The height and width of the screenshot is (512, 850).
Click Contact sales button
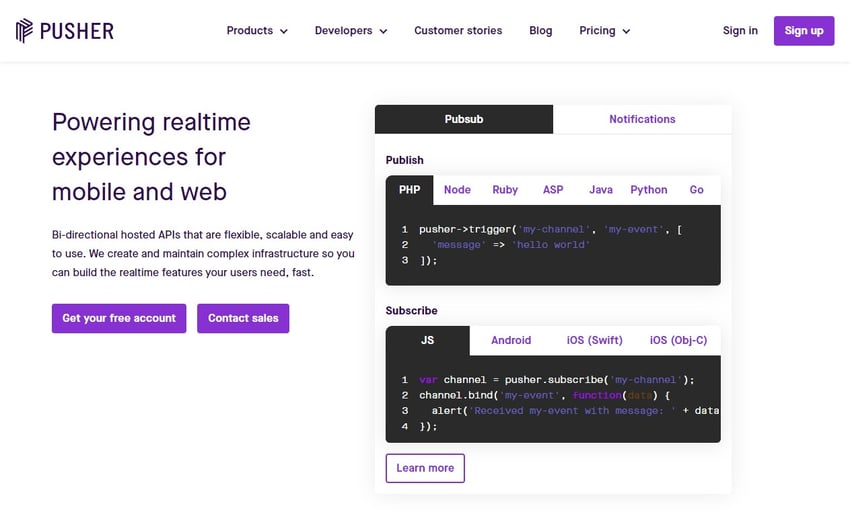tap(243, 318)
